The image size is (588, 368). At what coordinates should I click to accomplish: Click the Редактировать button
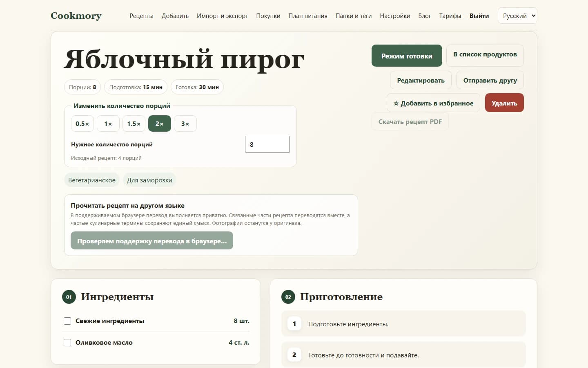coord(421,80)
